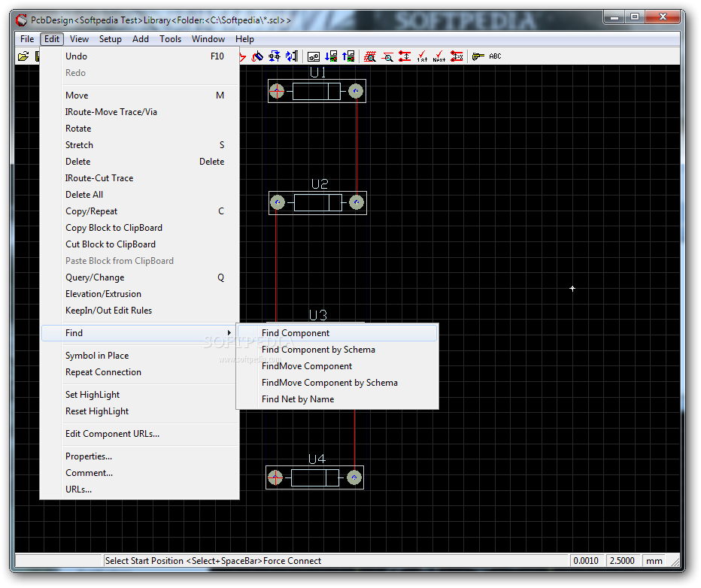Choose Find Component in submenu
Image resolution: width=701 pixels, height=588 pixels.
[x=338, y=333]
